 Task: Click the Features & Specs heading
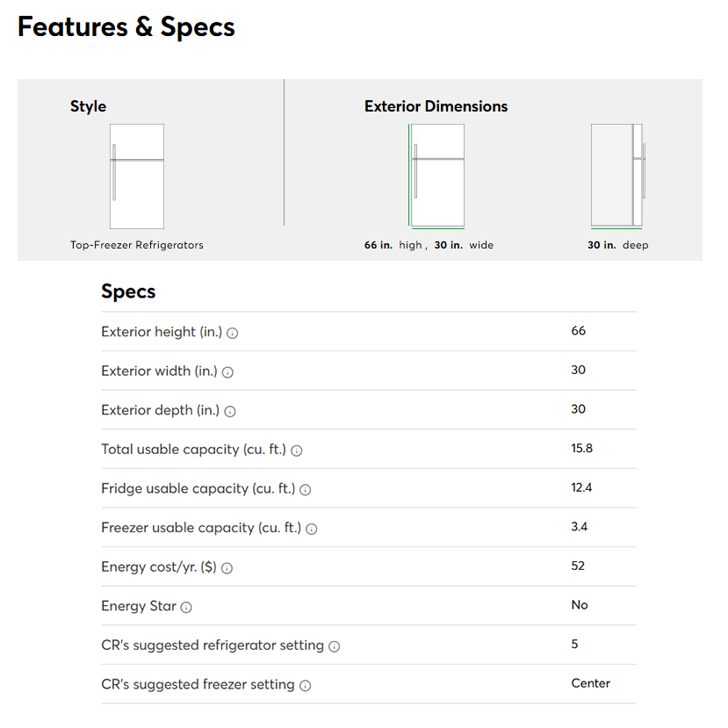point(126,27)
